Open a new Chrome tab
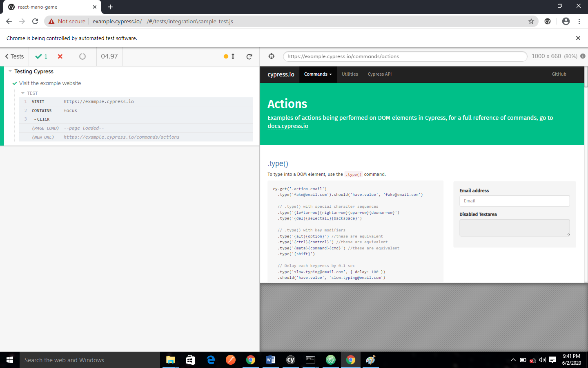 coord(110,7)
